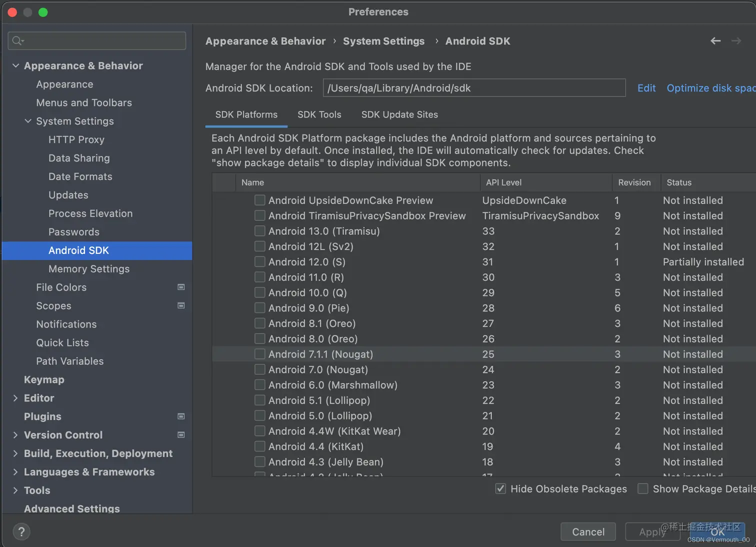Screen dimensions: 756x547
Task: Click the project-level icon beside File Colors
Action: click(181, 287)
